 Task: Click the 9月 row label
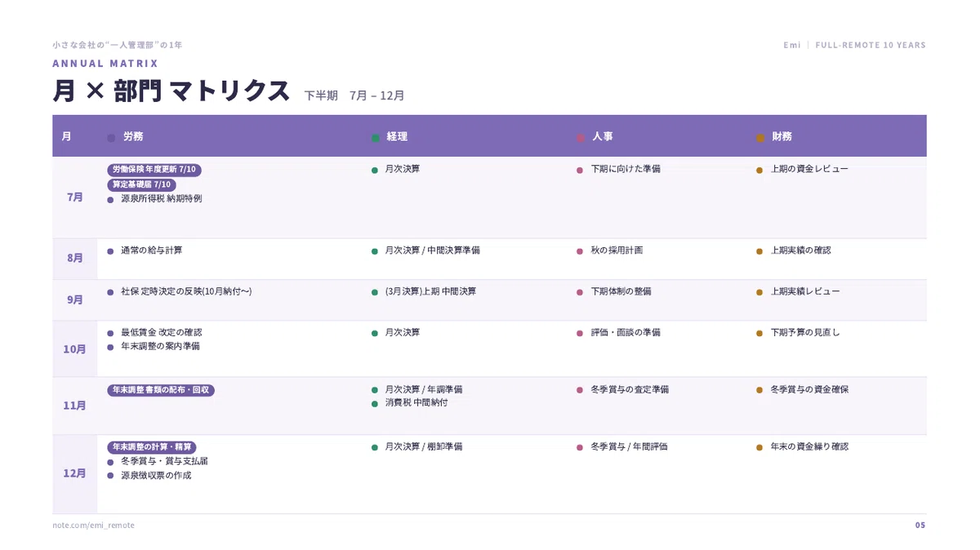tap(74, 299)
